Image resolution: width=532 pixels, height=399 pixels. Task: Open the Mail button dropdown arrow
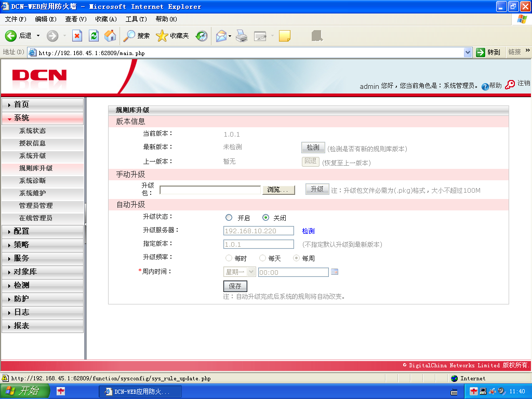(x=230, y=36)
